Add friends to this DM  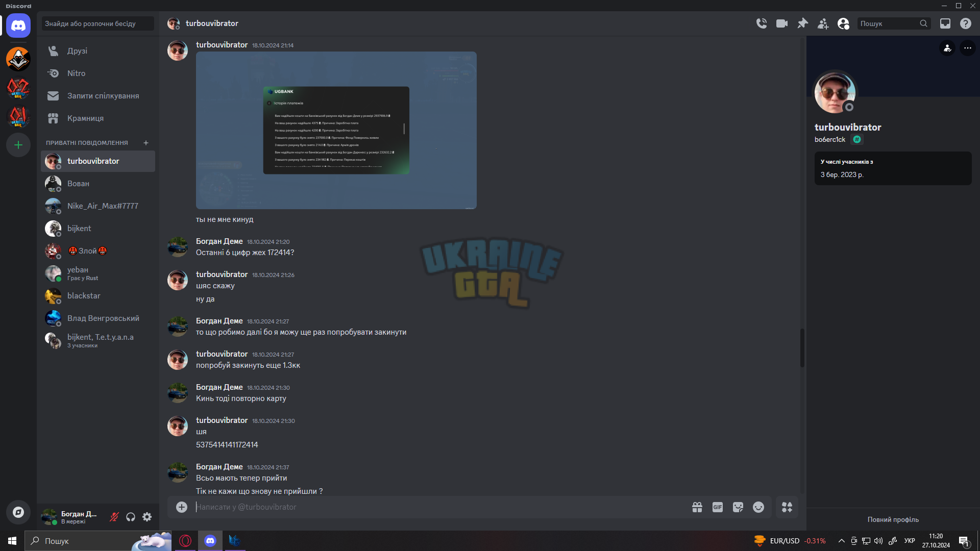pos(823,23)
